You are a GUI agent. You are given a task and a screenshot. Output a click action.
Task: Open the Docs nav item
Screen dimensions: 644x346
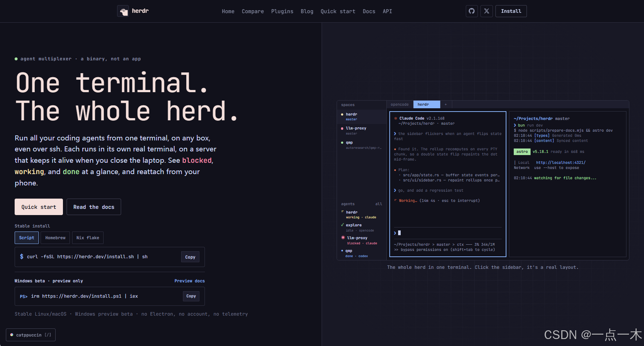tap(369, 11)
